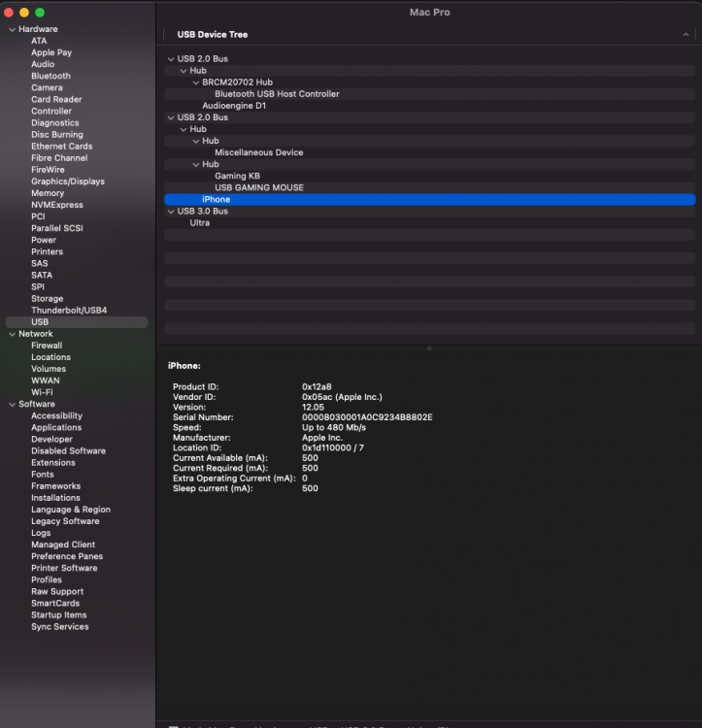Collapse the Software section chevron
The image size is (702, 728).
tap(12, 405)
